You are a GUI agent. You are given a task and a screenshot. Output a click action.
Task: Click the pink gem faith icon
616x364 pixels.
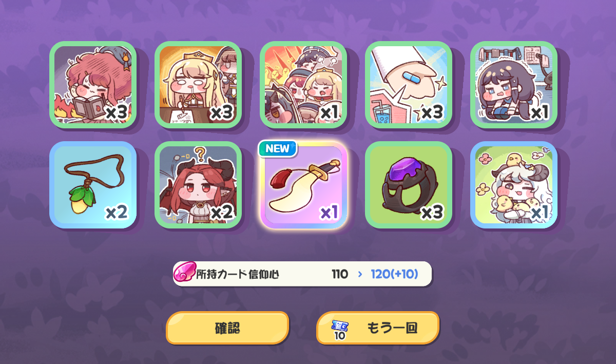tap(185, 273)
